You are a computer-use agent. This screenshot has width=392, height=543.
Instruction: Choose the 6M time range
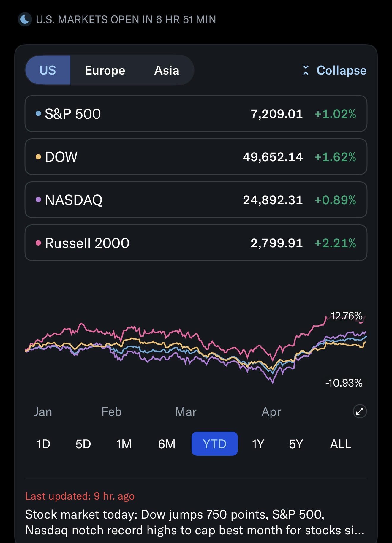point(167,444)
